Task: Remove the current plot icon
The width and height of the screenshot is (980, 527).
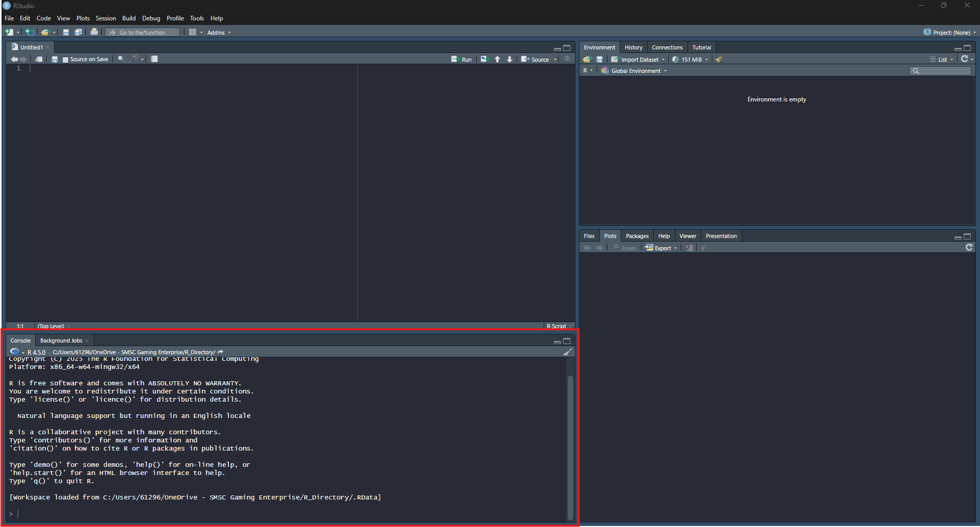Action: click(x=689, y=248)
